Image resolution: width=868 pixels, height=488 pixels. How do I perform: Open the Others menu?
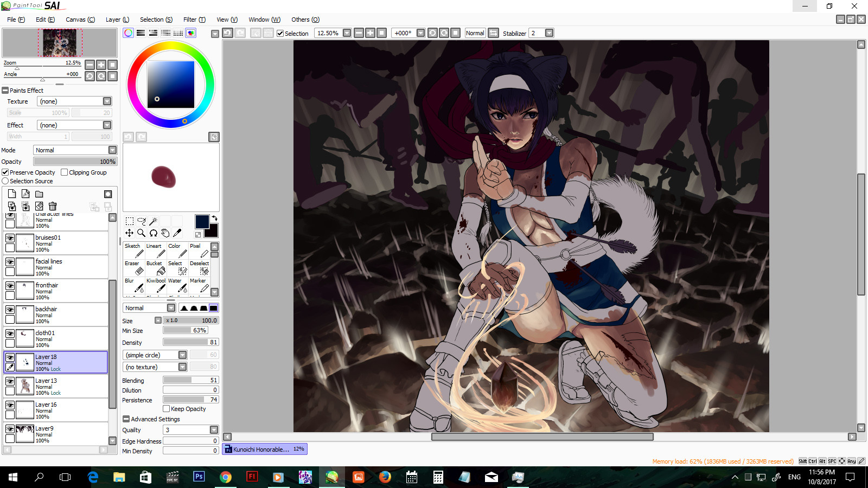(x=305, y=20)
